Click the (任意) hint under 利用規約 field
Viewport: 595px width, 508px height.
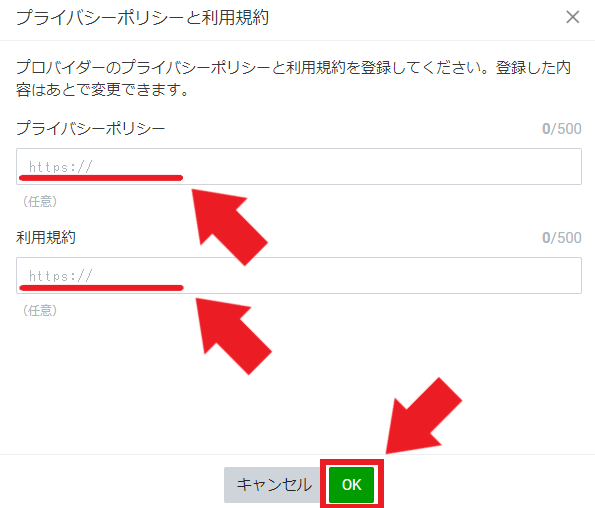[40, 310]
